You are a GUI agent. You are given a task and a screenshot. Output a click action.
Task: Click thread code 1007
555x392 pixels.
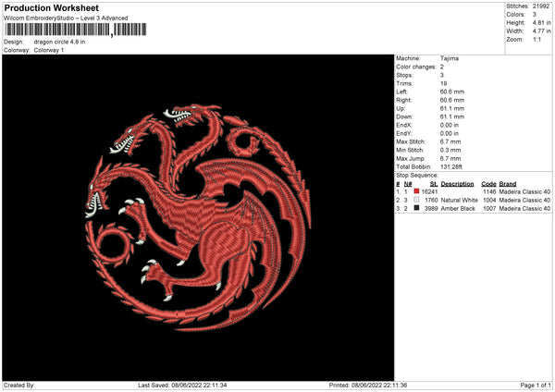(489, 209)
